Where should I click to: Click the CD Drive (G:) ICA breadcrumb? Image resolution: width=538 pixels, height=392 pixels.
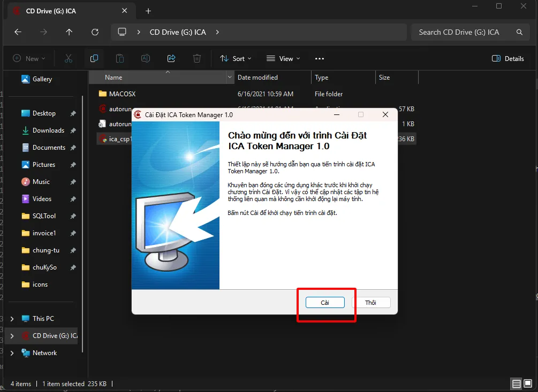tap(178, 32)
